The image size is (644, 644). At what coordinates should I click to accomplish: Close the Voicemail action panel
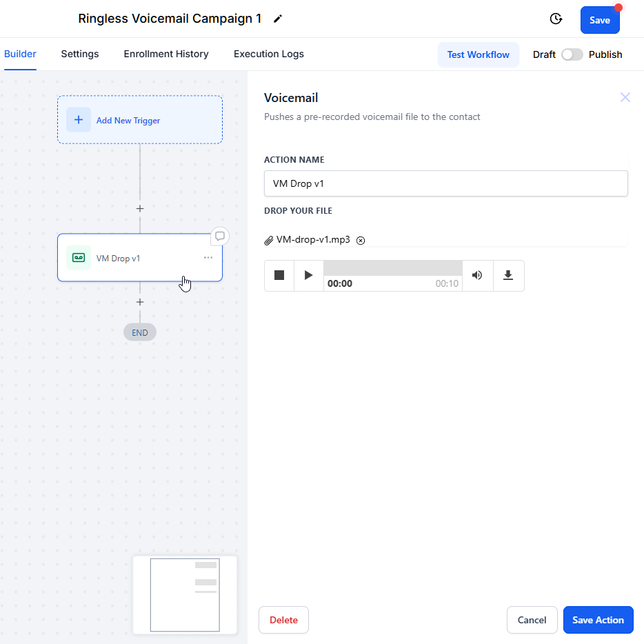point(625,98)
